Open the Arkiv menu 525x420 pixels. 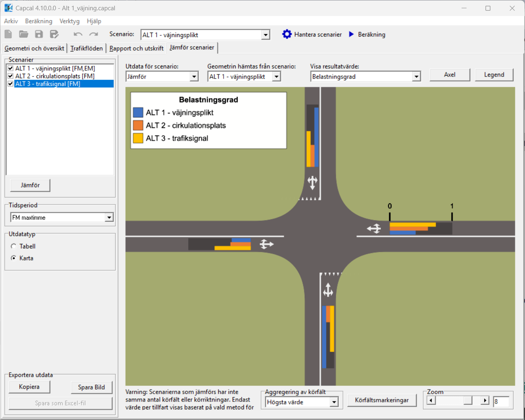tap(11, 21)
